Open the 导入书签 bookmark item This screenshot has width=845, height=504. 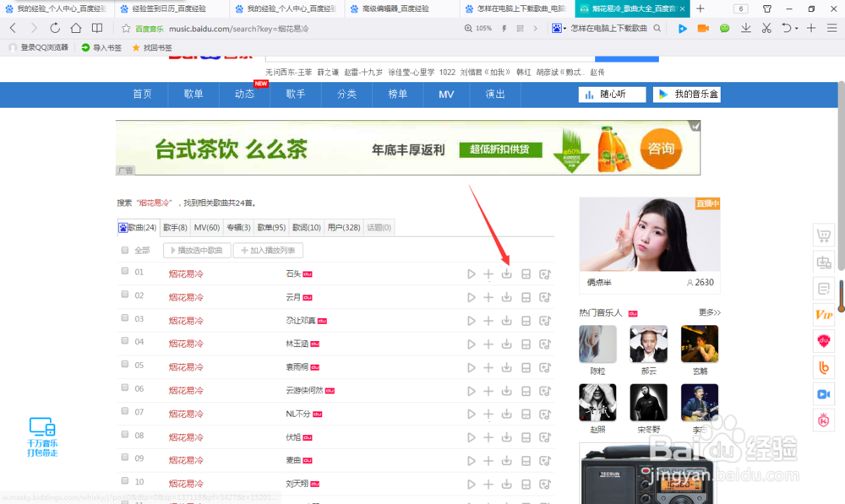[101, 47]
